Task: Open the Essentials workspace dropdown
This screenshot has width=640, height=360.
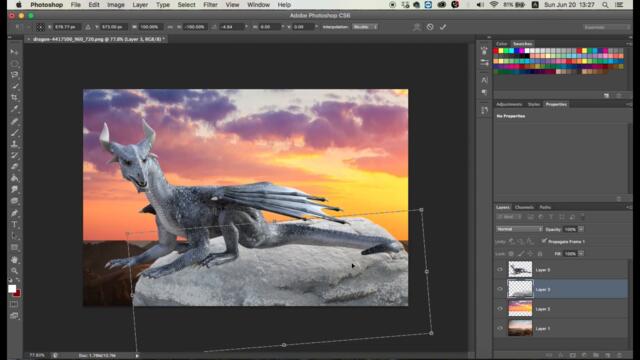Action: (x=607, y=27)
